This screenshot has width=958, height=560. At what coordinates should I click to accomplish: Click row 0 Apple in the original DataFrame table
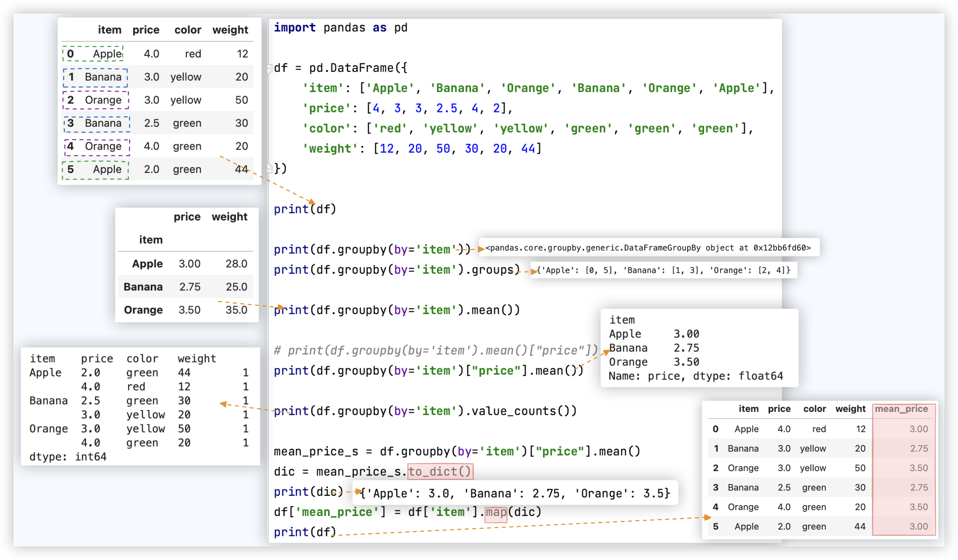point(158,54)
